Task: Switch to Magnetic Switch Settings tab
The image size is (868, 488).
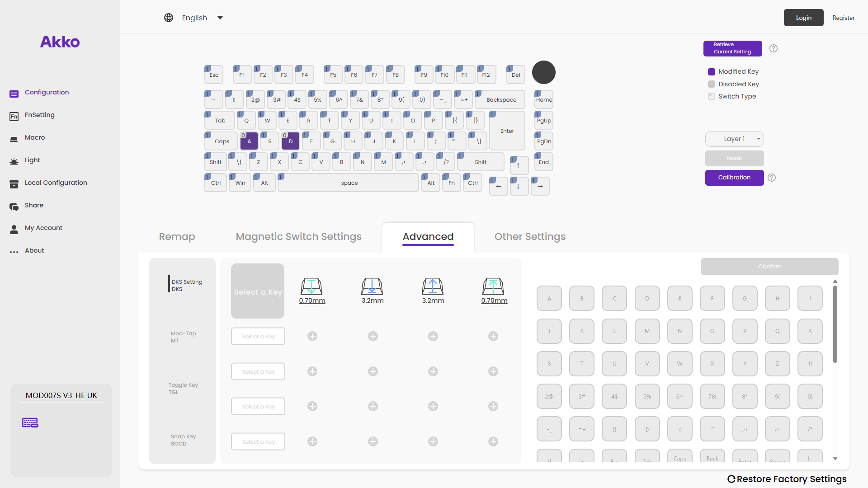Action: tap(298, 236)
